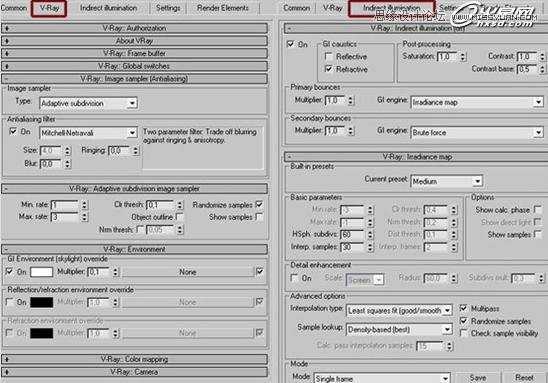Click the Saturation input field
Screen dimensions: 548x383
(x=448, y=57)
